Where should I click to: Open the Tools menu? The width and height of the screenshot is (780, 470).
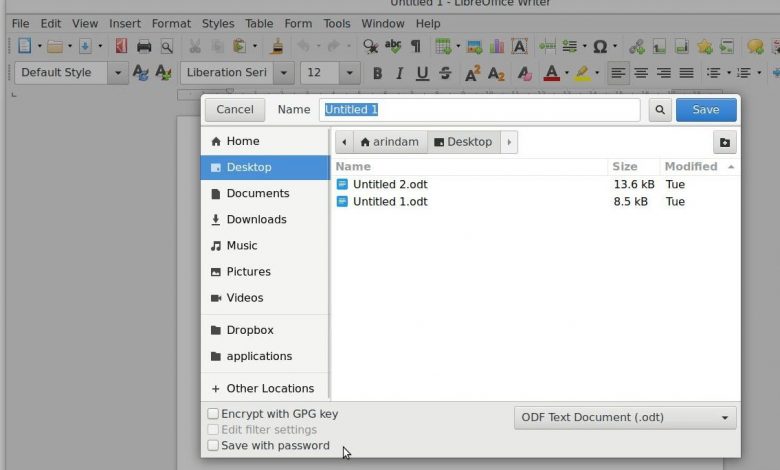click(x=337, y=23)
